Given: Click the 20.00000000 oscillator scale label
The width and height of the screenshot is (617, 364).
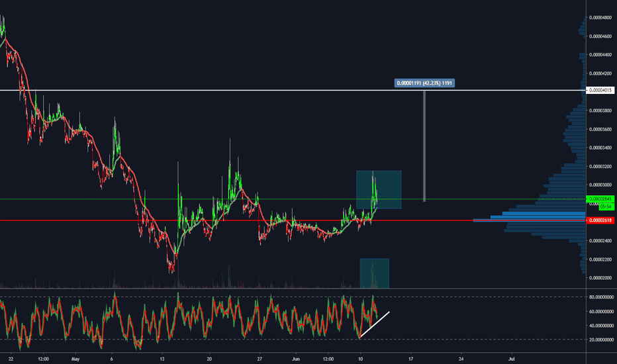Looking at the screenshot, I should point(601,340).
